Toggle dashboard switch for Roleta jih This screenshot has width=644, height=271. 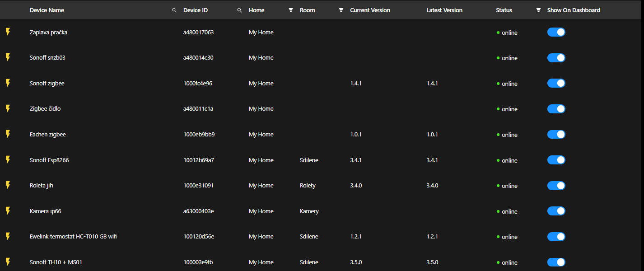[x=556, y=185]
